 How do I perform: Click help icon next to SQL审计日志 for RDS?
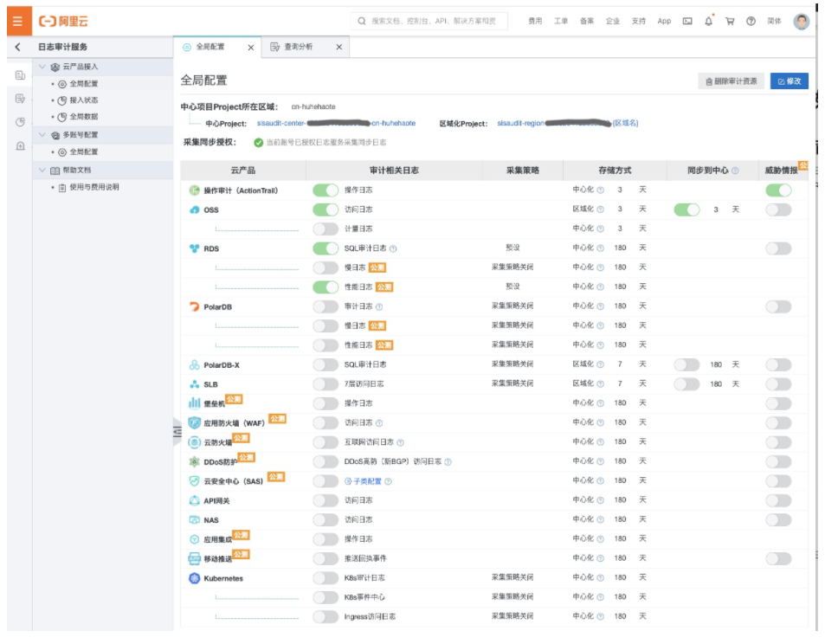point(393,248)
